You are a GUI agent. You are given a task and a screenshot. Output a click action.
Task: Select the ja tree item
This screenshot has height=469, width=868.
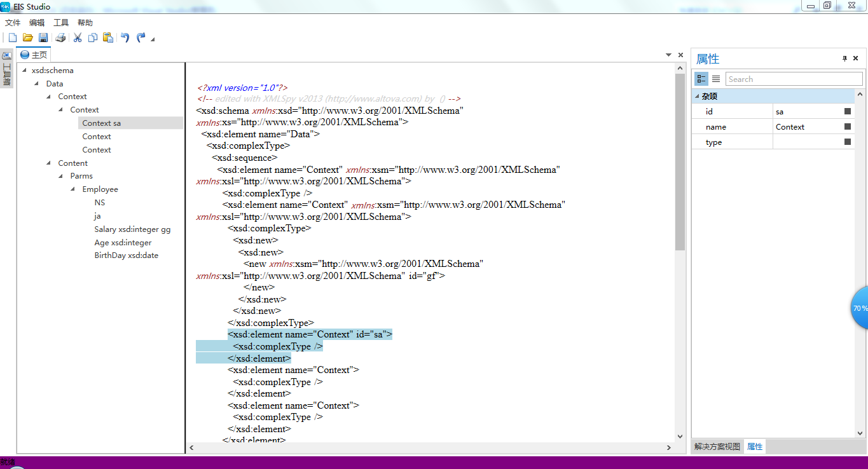click(97, 216)
